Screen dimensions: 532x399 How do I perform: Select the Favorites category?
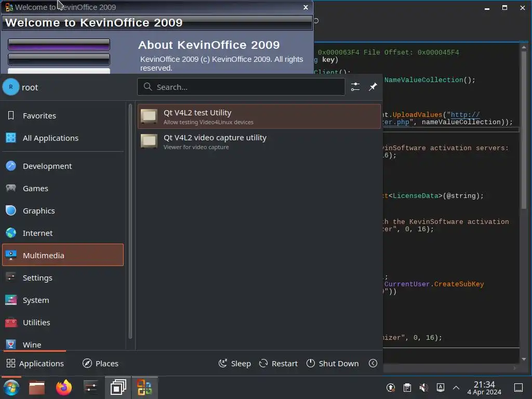(63, 116)
